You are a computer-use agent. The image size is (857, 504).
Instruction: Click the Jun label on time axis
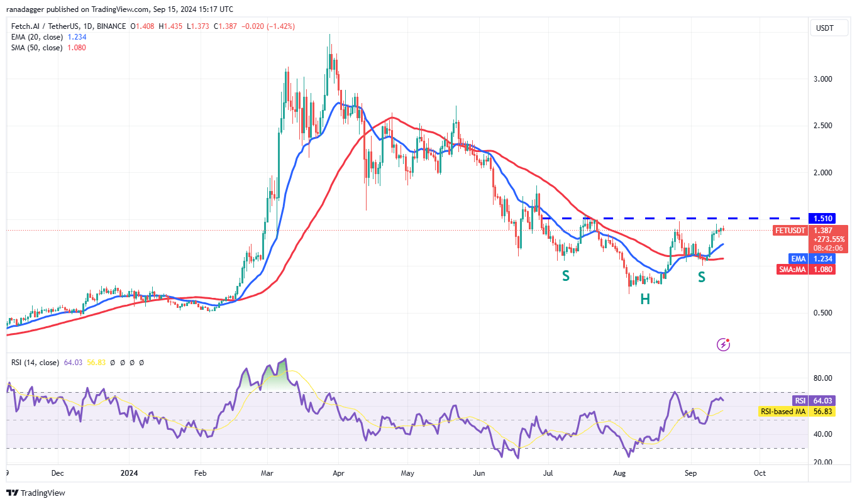pos(478,473)
